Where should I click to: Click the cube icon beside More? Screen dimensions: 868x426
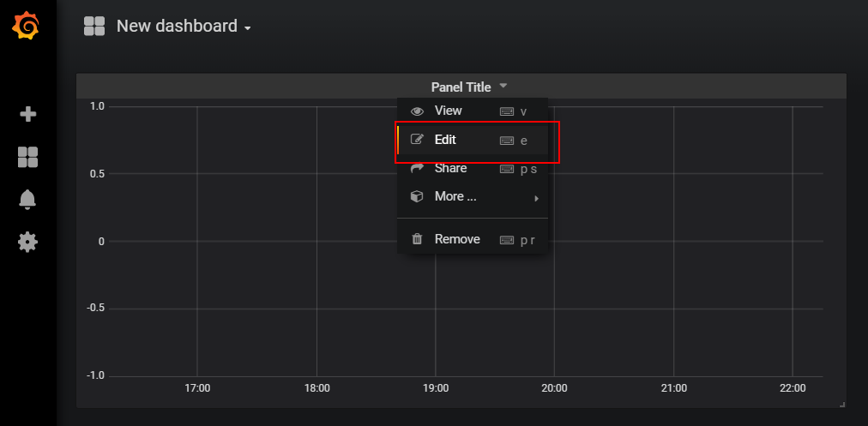[x=417, y=196]
